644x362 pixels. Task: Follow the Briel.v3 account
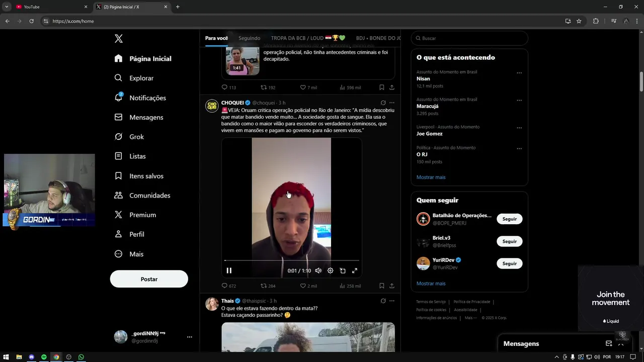[x=510, y=241]
